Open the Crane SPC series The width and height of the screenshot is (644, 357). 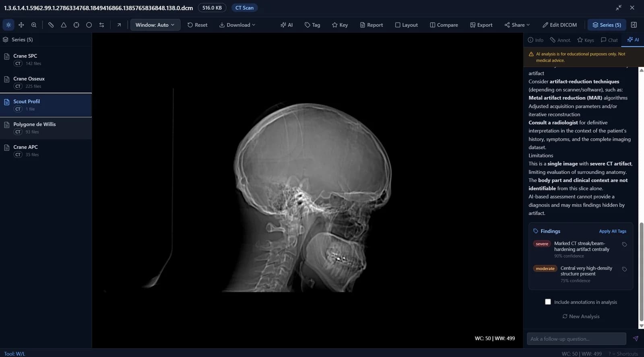click(46, 59)
